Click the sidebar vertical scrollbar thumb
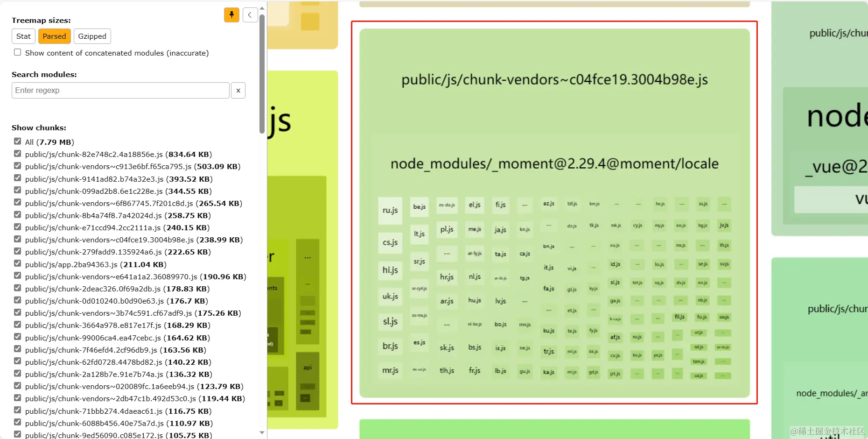The image size is (868, 439). pyautogui.click(x=262, y=74)
